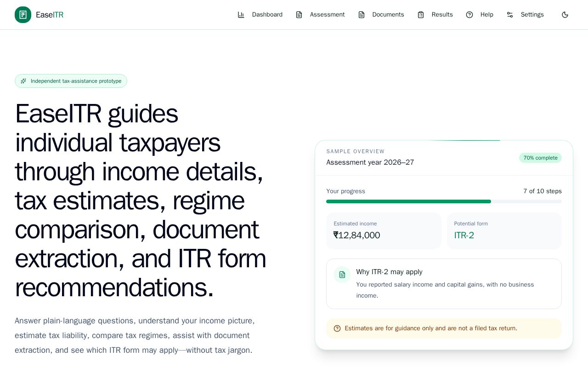Toggle dark mode with moon icon
Screen dimensions: 588x368
565,15
